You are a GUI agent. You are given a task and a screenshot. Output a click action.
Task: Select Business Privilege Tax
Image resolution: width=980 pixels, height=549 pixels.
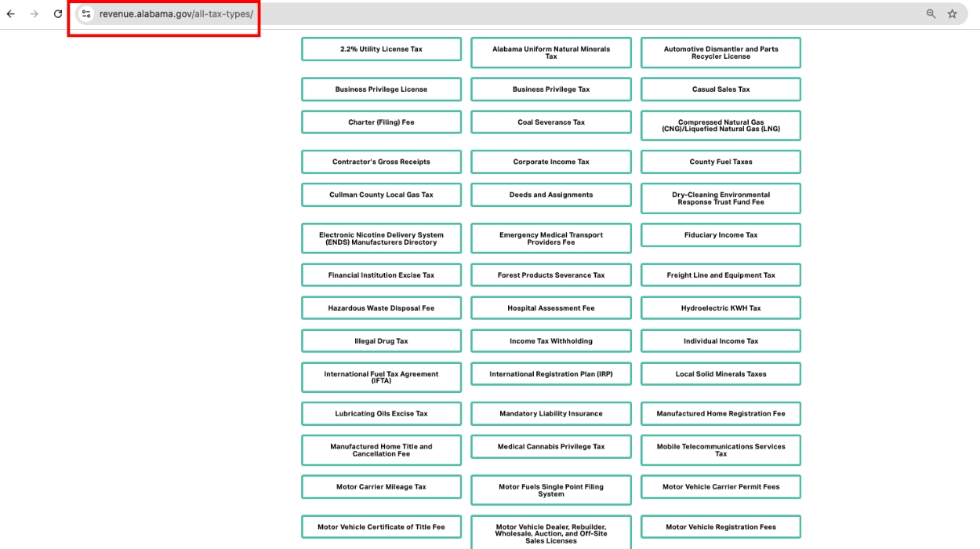pyautogui.click(x=550, y=89)
